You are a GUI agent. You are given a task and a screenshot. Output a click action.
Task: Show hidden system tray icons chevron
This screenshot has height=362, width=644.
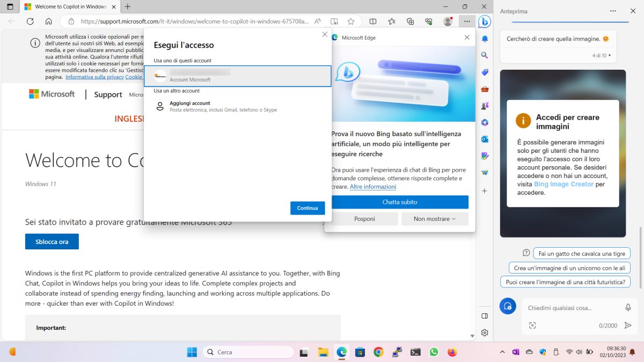pyautogui.click(x=502, y=352)
